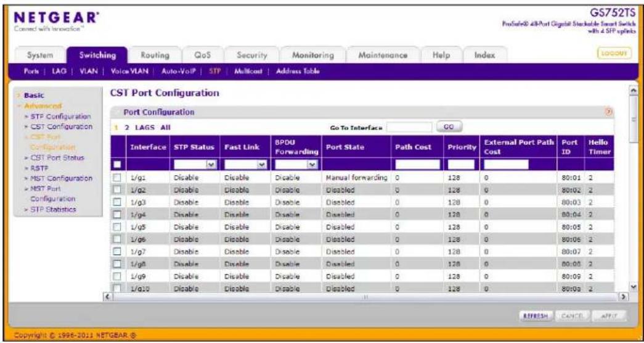
Task: Check the box for interface 1/g5
Action: (x=118, y=226)
